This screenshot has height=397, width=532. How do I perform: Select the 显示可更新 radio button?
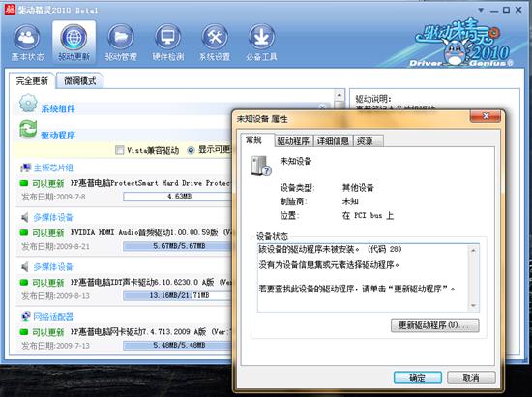click(x=191, y=150)
